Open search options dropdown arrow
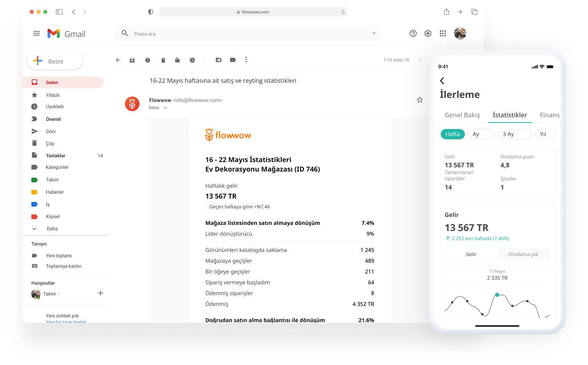 click(x=374, y=33)
